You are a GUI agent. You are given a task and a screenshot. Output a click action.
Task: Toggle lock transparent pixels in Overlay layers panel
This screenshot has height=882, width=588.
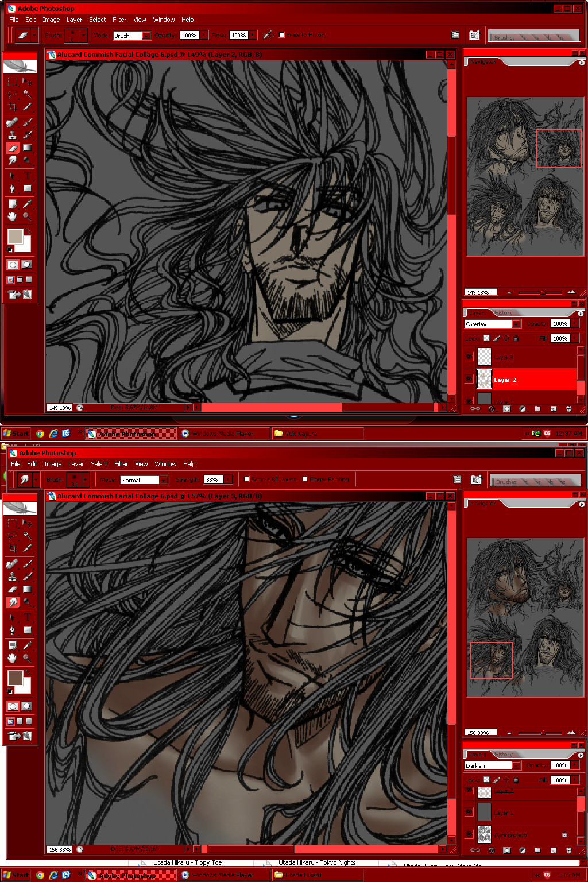tap(487, 338)
